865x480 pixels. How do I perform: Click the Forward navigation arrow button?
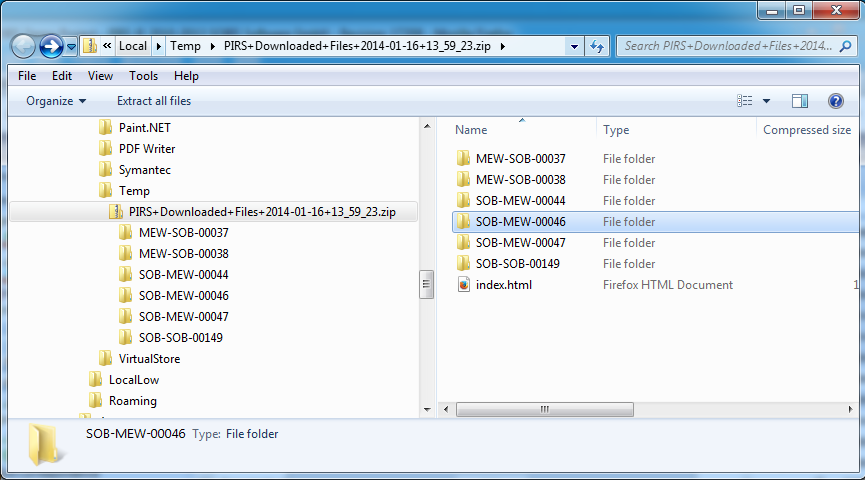[51, 46]
